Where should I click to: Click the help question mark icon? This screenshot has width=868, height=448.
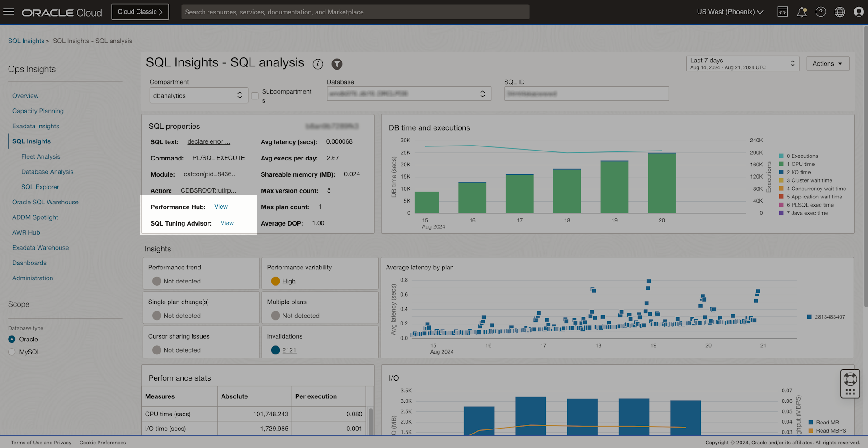coord(821,12)
